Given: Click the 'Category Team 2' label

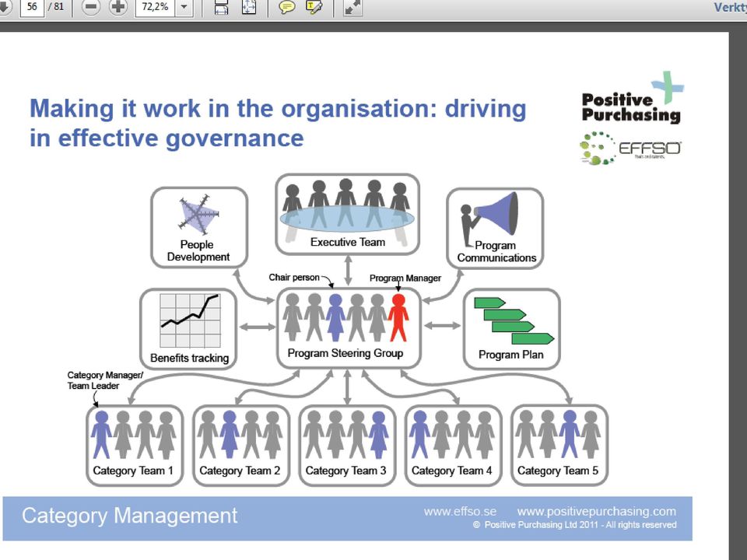Looking at the screenshot, I should tap(240, 471).
